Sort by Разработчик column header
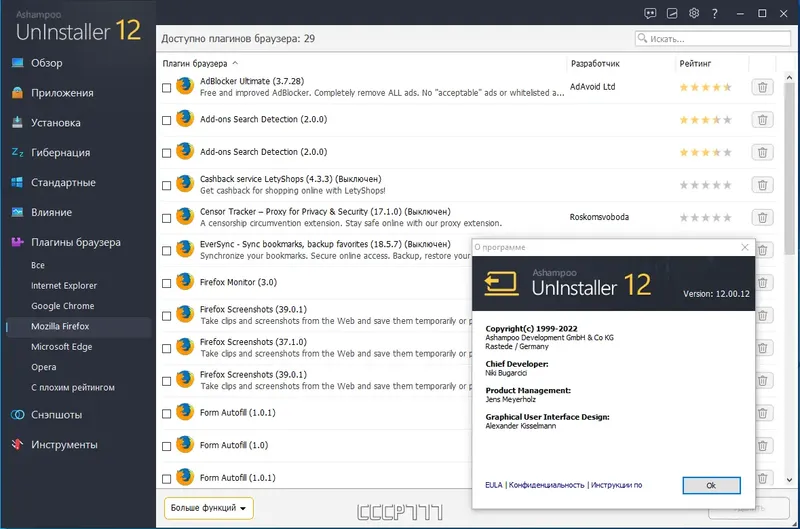This screenshot has height=529, width=800. tap(595, 64)
